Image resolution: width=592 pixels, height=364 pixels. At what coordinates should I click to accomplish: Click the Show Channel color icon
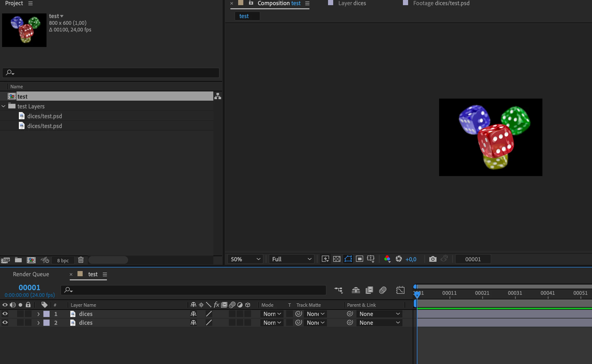tap(387, 259)
